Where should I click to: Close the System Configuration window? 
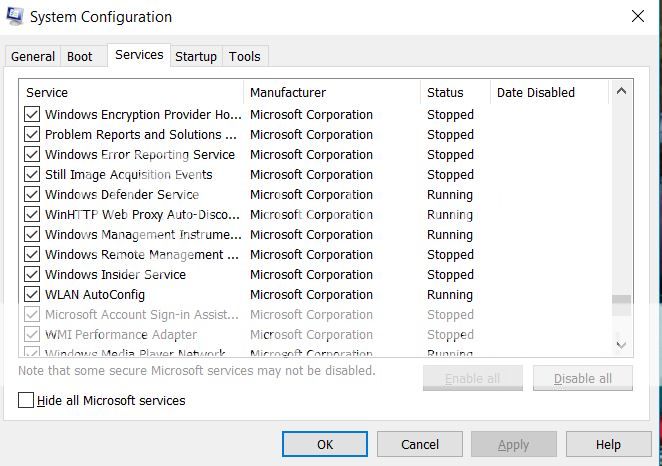(638, 16)
